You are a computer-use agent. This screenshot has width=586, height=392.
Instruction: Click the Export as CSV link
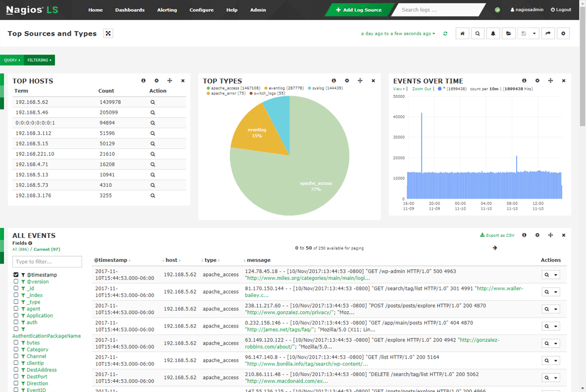coord(496,234)
